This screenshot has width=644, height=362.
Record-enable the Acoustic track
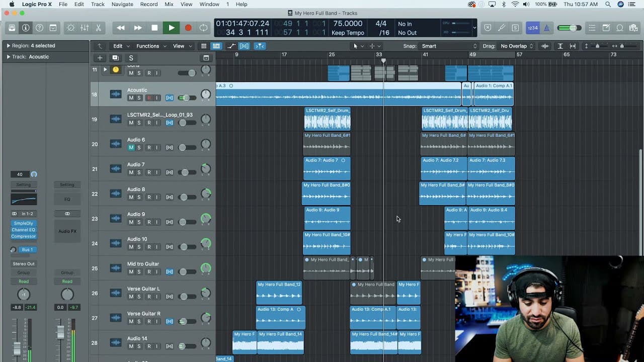[x=149, y=98]
